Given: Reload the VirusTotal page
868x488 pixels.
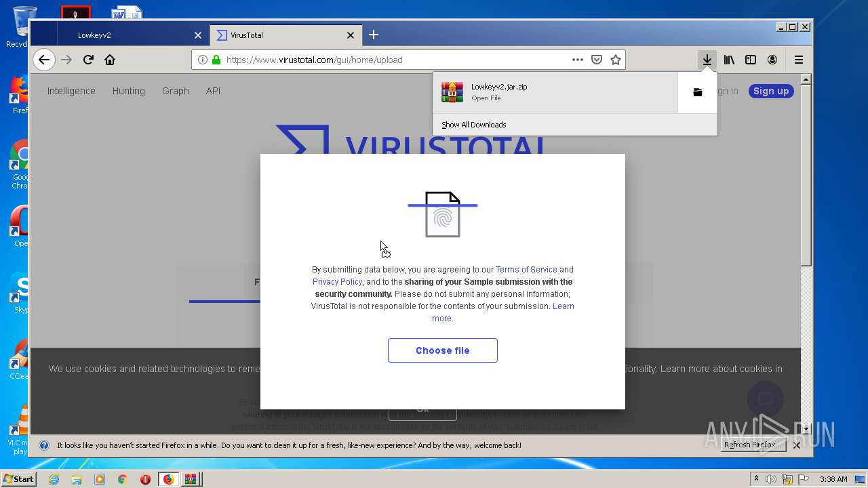Looking at the screenshot, I should [x=88, y=60].
